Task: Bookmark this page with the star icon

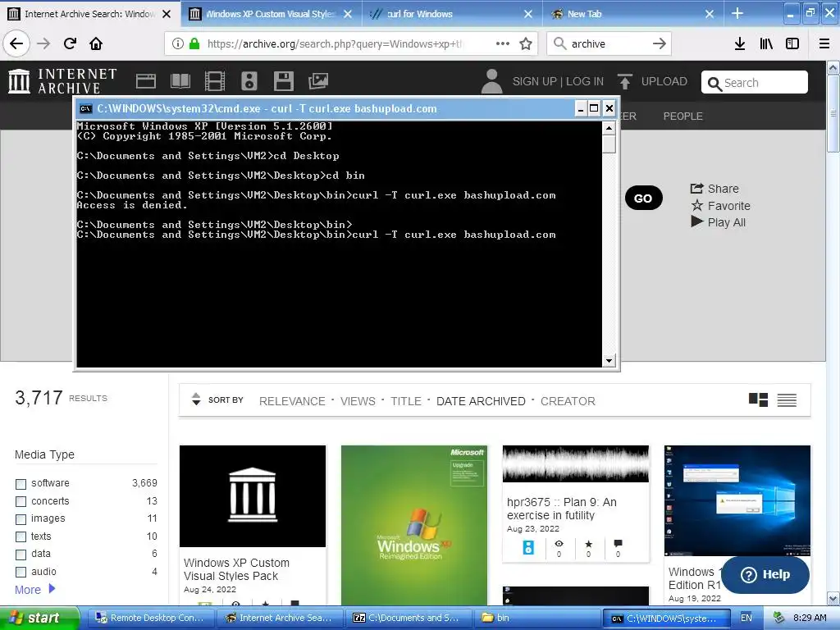Action: 526,43
